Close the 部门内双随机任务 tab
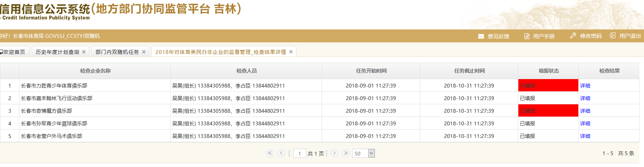This screenshot has width=644, height=167. 144,52
